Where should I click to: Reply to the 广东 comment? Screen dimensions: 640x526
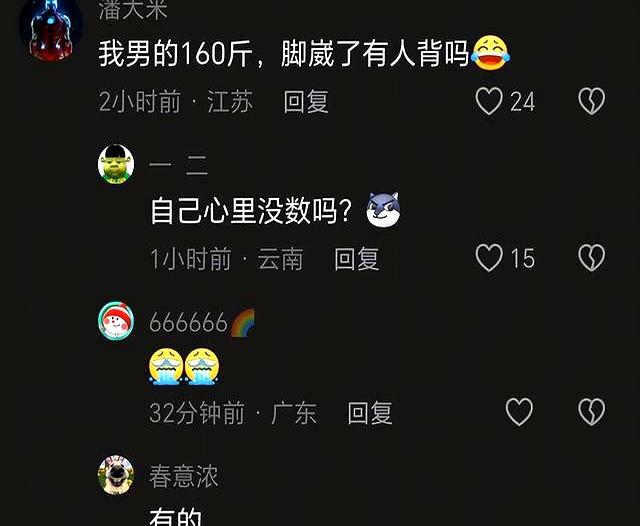(370, 413)
